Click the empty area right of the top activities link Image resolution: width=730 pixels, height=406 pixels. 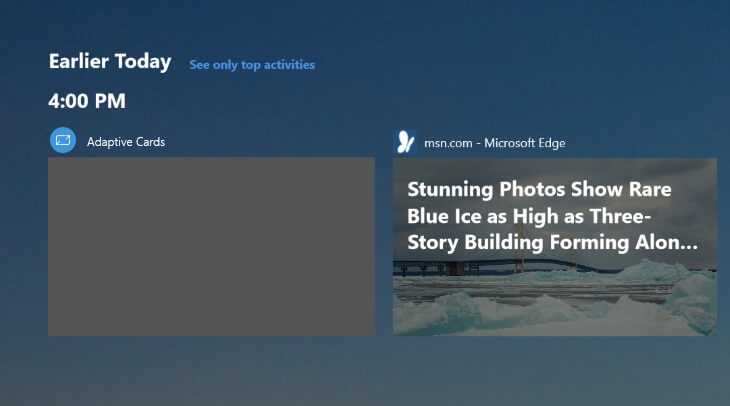(x=520, y=65)
